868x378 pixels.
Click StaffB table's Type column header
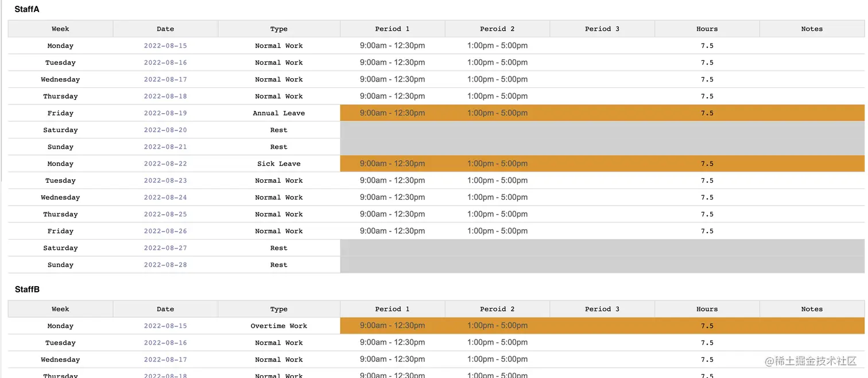(x=279, y=309)
